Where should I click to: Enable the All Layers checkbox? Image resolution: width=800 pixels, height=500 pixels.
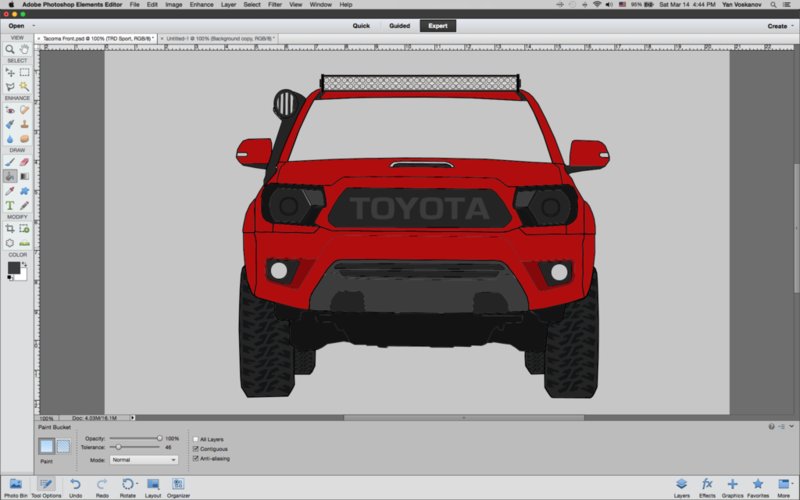pyautogui.click(x=195, y=439)
